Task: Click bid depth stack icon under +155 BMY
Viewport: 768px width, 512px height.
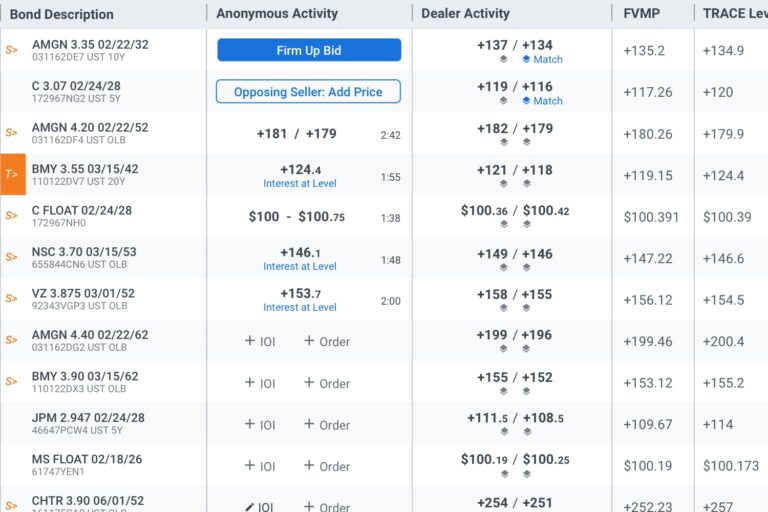Action: tap(504, 391)
